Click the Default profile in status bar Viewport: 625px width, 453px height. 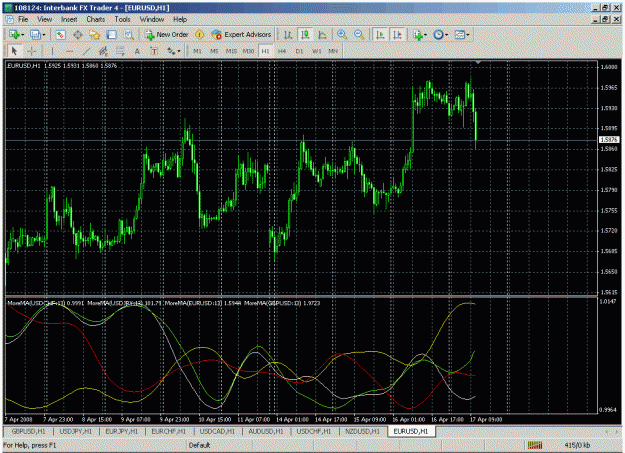tap(199, 445)
